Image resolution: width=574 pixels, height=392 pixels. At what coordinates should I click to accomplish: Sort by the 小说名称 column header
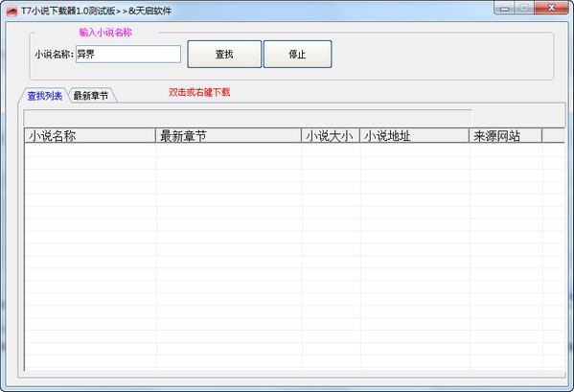click(x=90, y=136)
